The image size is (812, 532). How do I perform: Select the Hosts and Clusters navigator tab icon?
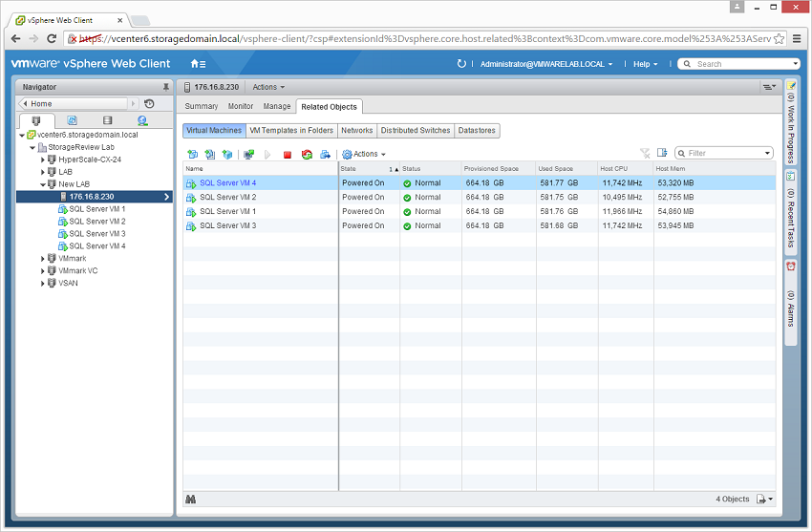click(x=36, y=120)
